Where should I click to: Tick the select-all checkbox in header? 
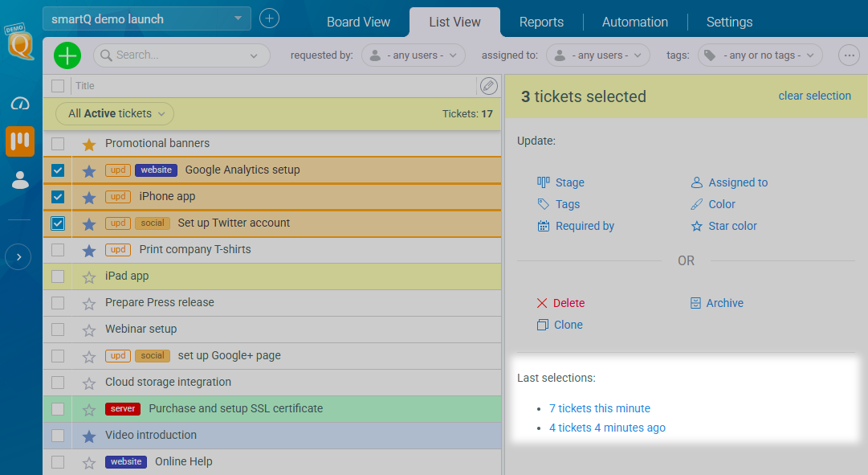pyautogui.click(x=58, y=86)
